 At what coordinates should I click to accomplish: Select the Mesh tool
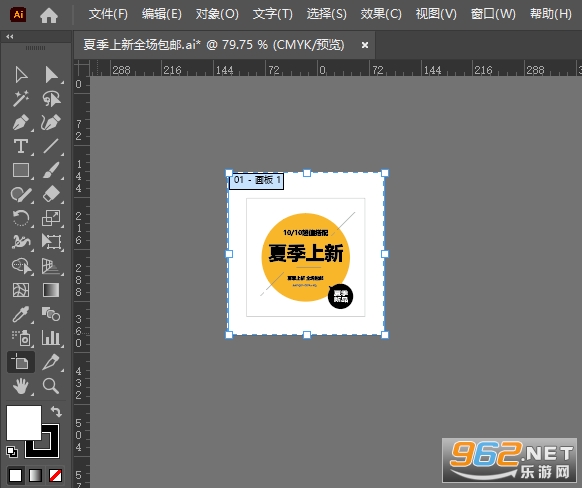tap(21, 290)
